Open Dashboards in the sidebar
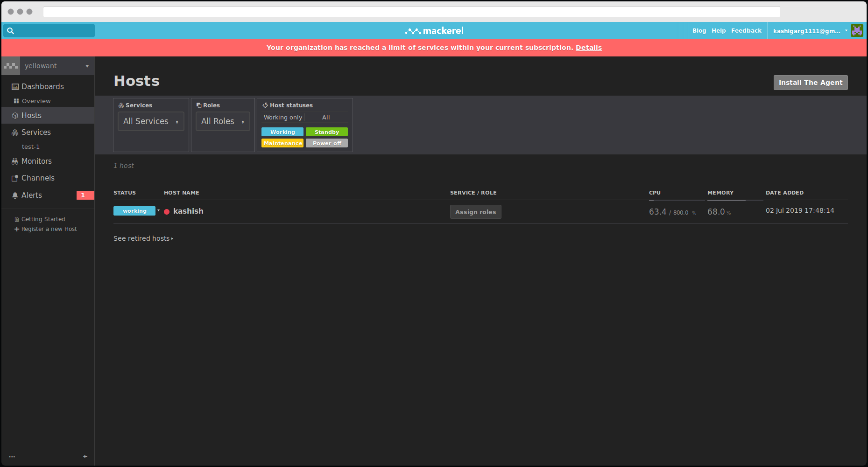868x467 pixels. coord(42,86)
